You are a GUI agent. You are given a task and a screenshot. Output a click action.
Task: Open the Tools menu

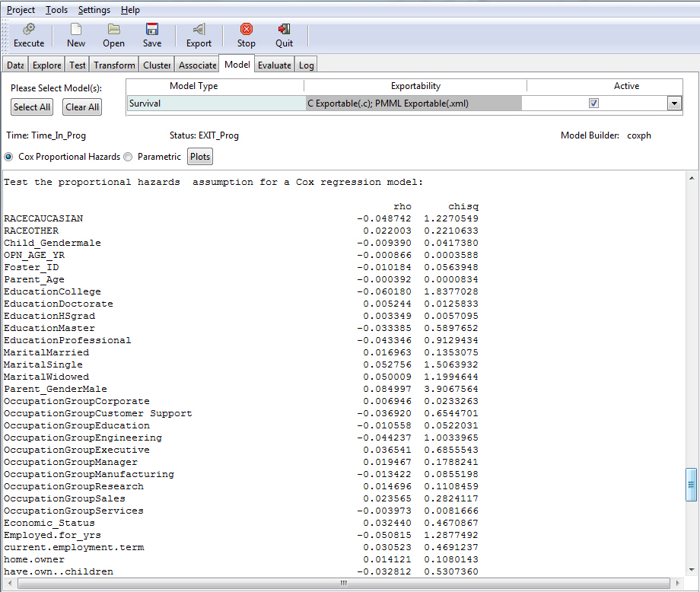click(x=57, y=10)
